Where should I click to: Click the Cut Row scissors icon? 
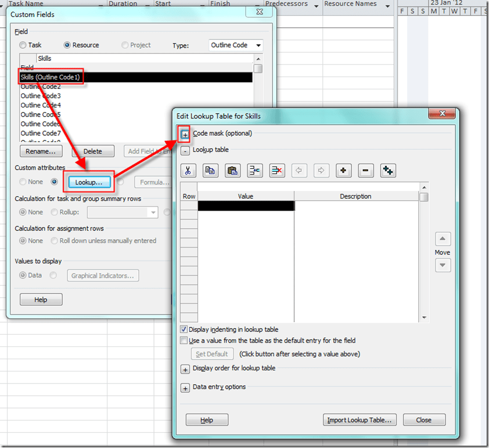(188, 171)
